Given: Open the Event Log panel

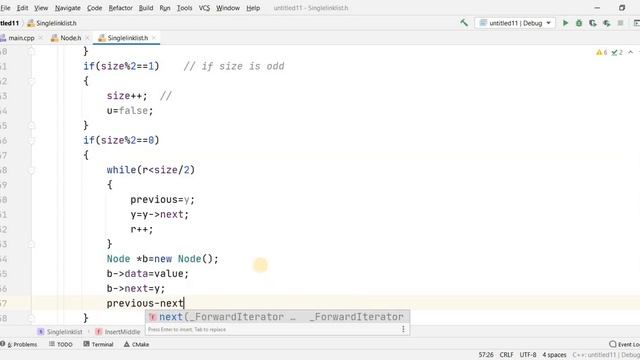Looking at the screenshot, I should 624,344.
